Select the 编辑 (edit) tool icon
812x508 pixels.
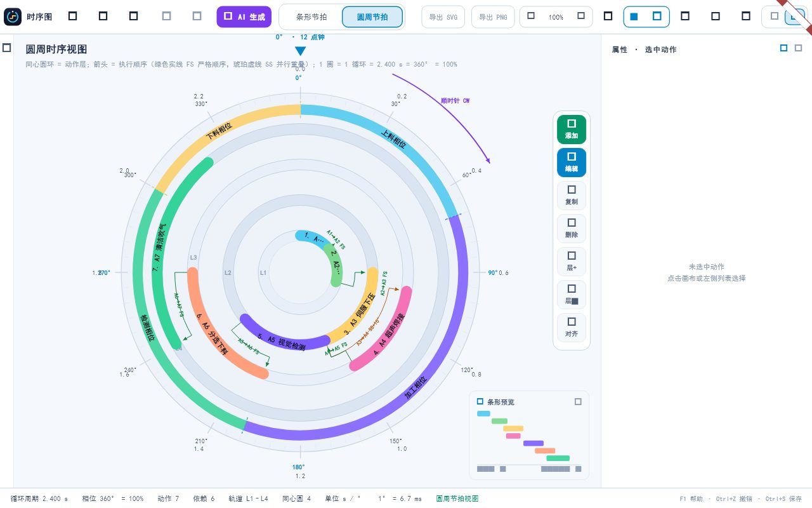tap(572, 163)
